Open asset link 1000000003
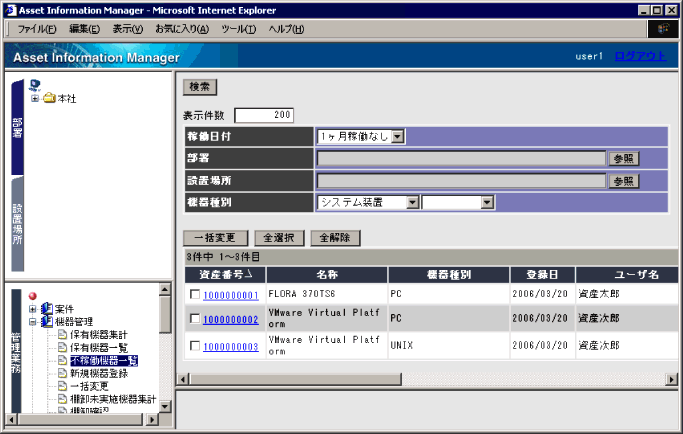Screen dimensions: 683x434 point(231,346)
